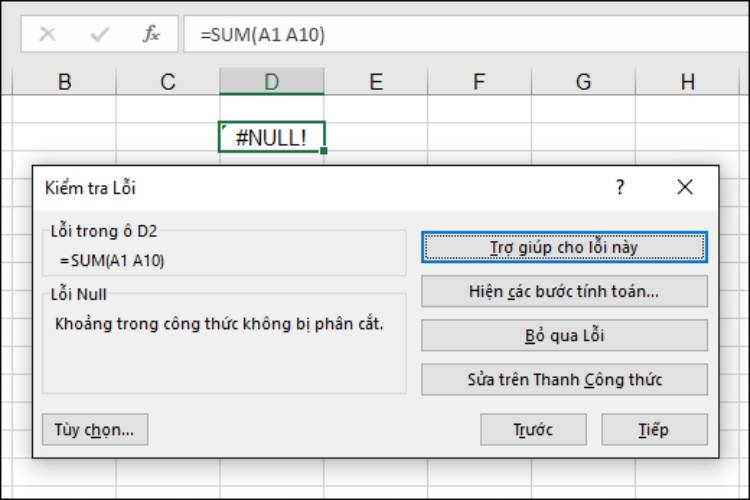Open 'Tùy chọn...' options button
The height and width of the screenshot is (500, 750).
click(95, 430)
